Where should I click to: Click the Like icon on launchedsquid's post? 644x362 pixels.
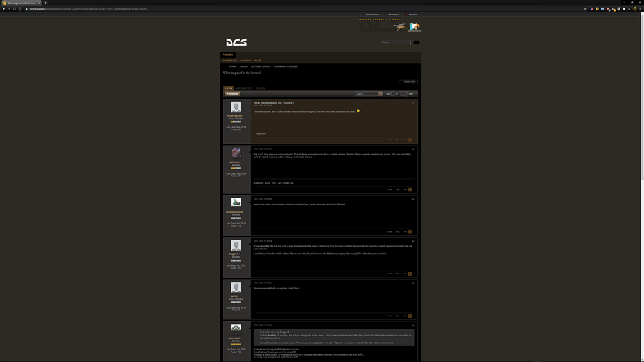(x=410, y=232)
